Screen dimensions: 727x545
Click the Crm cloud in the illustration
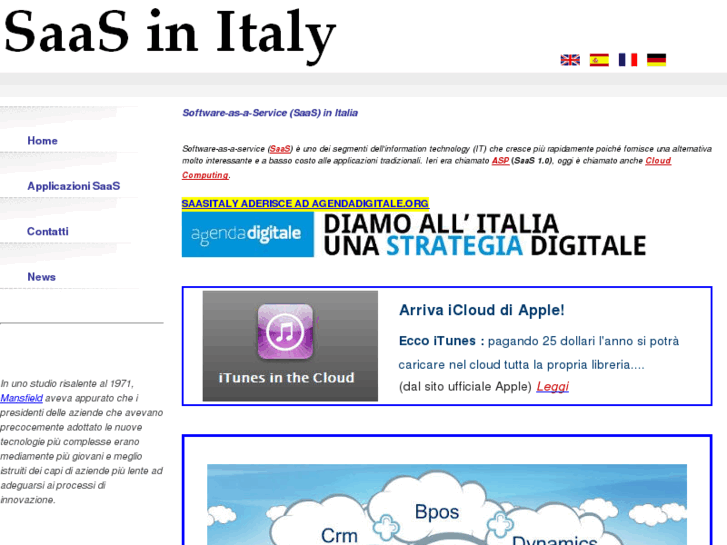tap(339, 536)
